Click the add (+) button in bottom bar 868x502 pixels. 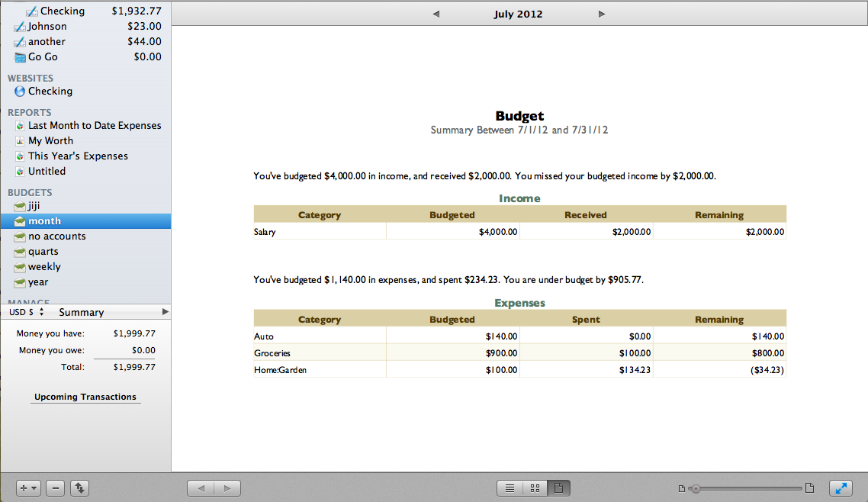tap(28, 488)
